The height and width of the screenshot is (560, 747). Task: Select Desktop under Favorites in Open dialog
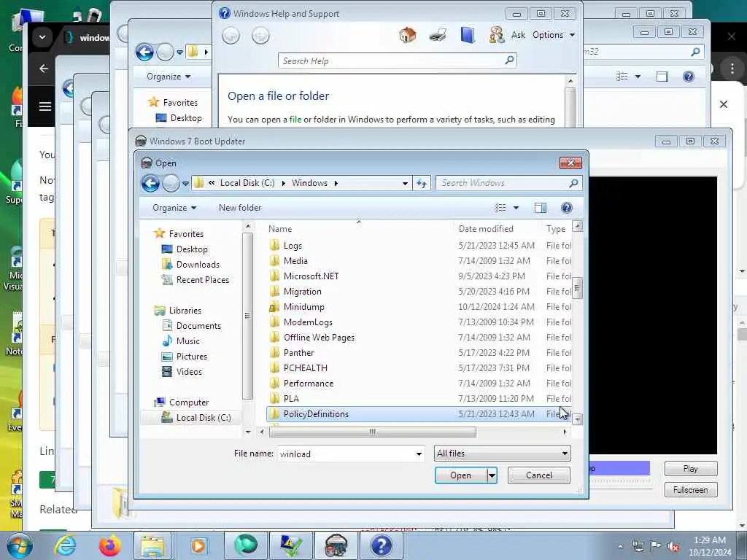[x=192, y=249]
